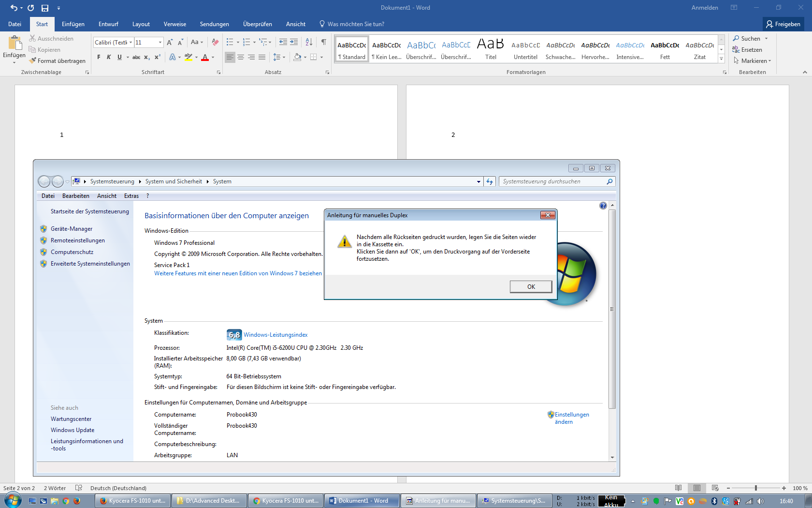Viewport: 812px width, 508px height.
Task: Increase font size with the larger A icon
Action: click(x=170, y=43)
